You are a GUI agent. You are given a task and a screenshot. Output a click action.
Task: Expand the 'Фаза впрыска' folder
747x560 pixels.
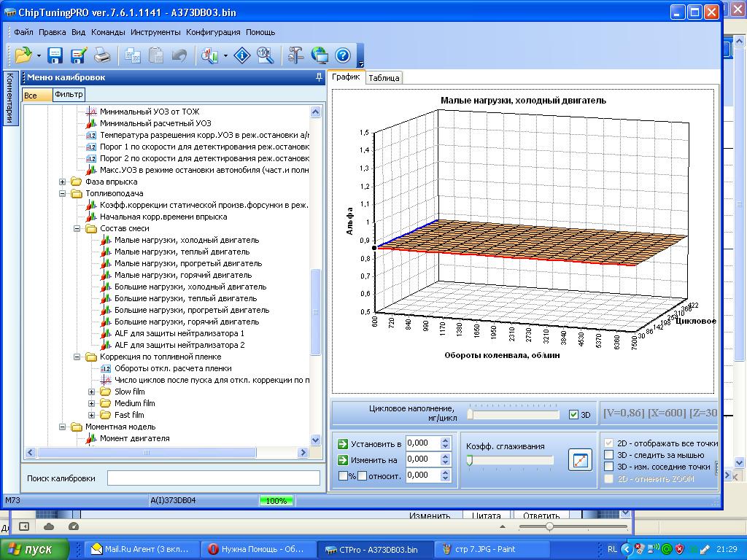(63, 182)
